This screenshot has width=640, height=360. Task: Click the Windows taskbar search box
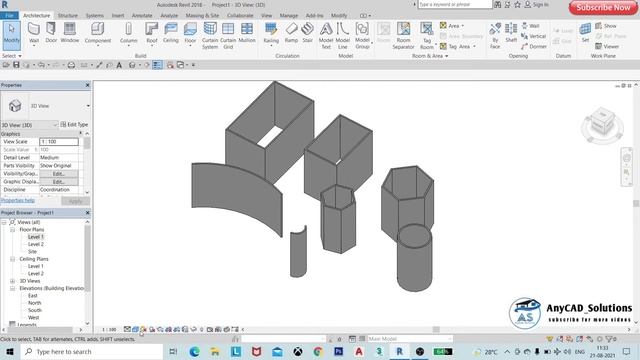pos(92,351)
